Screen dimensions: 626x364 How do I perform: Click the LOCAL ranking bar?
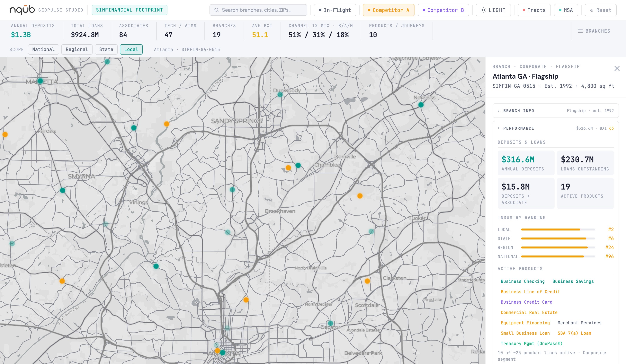558,230
